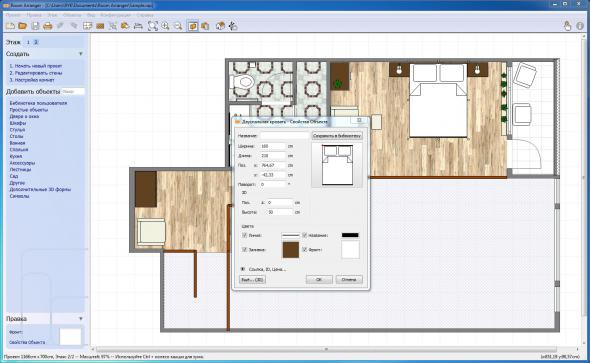
Task: Open the Правка menu in the menu bar
Action: [x=34, y=15]
